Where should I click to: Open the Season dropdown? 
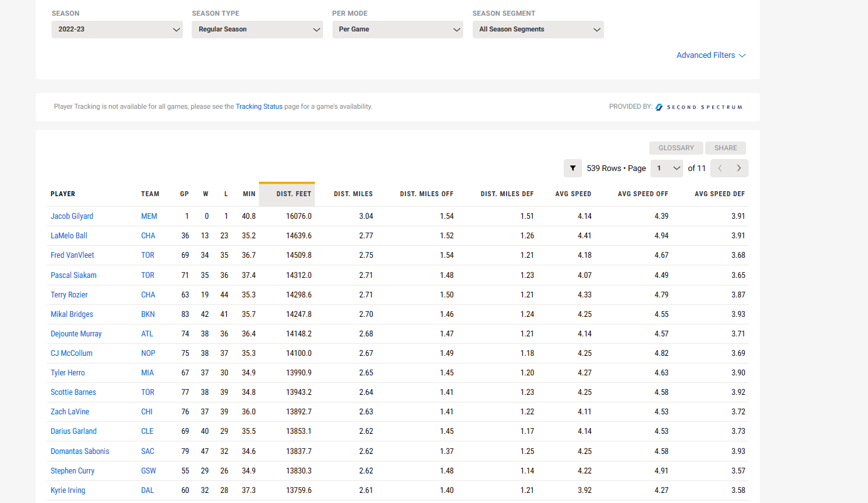click(117, 30)
